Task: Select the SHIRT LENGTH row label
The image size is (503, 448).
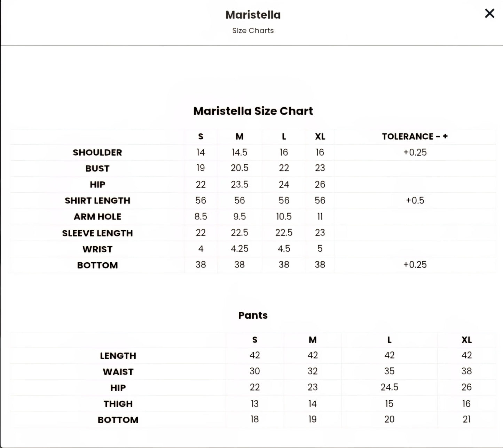Action: point(97,200)
